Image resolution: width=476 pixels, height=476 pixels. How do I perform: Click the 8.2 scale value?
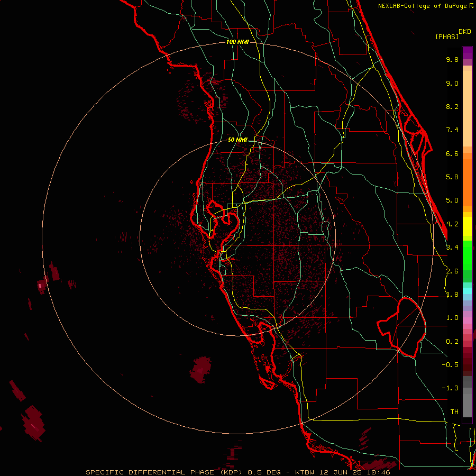coord(452,106)
